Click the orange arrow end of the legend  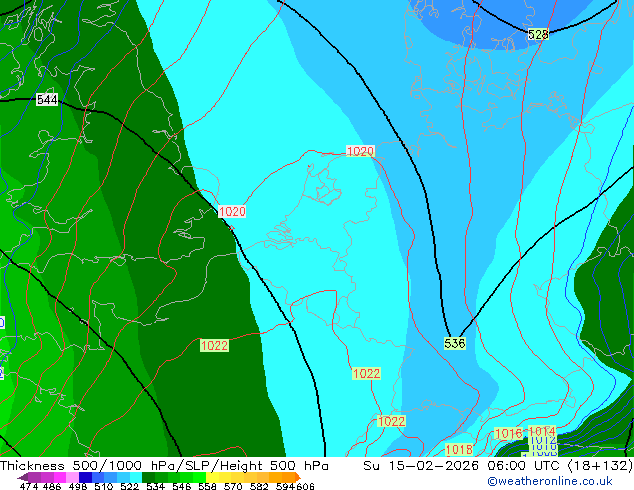[298, 477]
